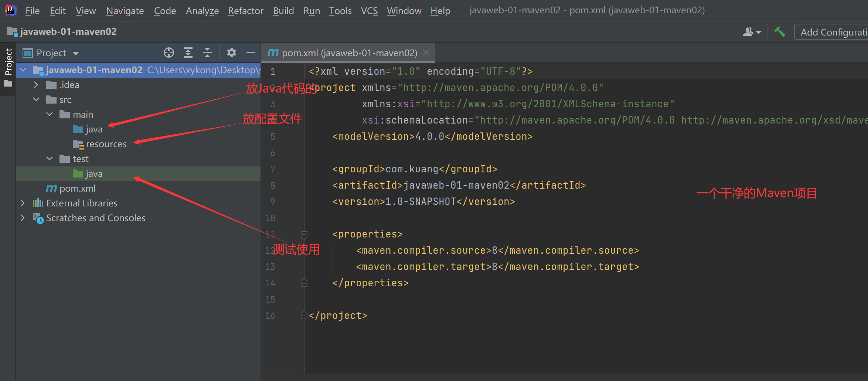868x381 pixels.
Task: Open the Edit menu
Action: tap(58, 11)
